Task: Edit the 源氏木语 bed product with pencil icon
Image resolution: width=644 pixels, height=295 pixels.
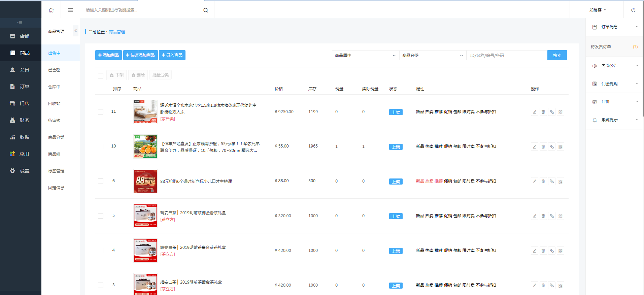Action: [535, 112]
